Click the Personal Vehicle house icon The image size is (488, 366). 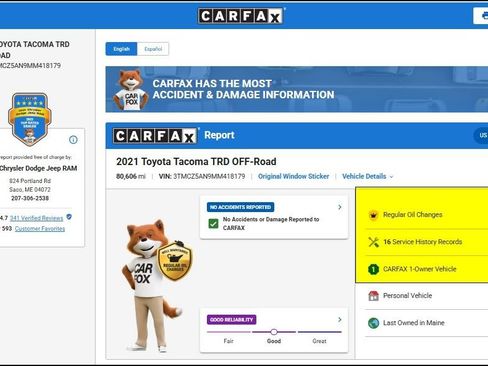click(373, 296)
